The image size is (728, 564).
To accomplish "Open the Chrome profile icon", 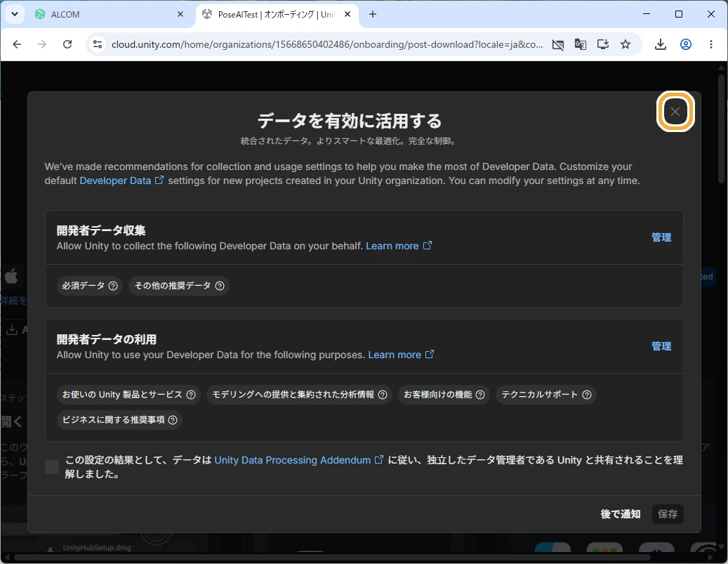I will coord(686,44).
